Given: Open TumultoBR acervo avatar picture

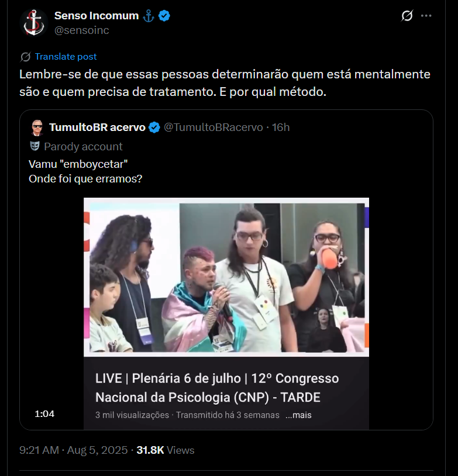Looking at the screenshot, I should (x=37, y=127).
